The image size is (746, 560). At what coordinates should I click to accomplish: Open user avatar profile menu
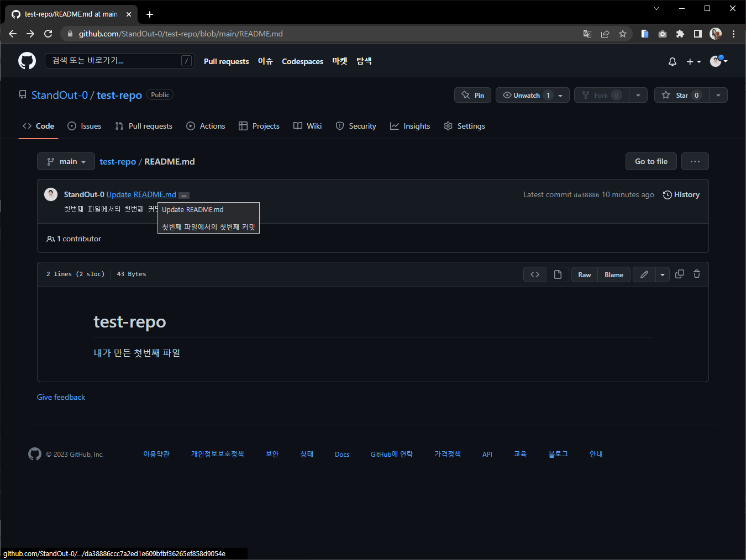pos(718,61)
